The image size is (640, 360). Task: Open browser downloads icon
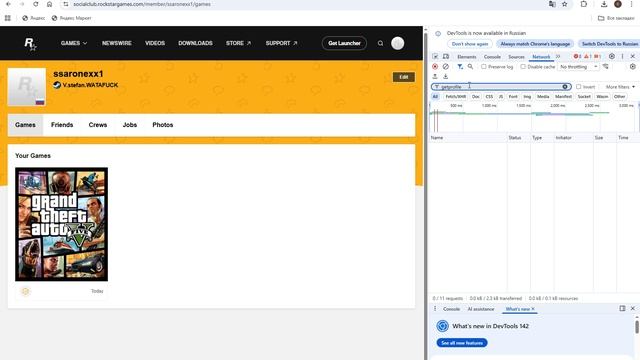(604, 4)
